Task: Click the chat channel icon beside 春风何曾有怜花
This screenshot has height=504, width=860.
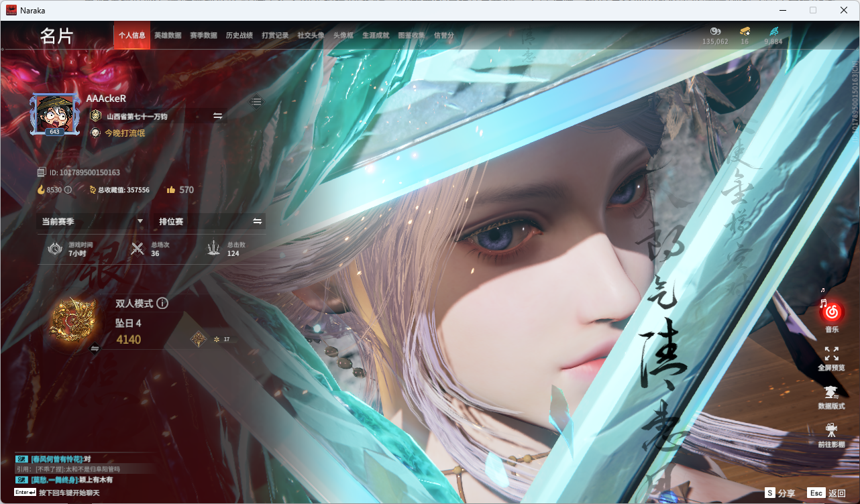Action: coord(21,459)
